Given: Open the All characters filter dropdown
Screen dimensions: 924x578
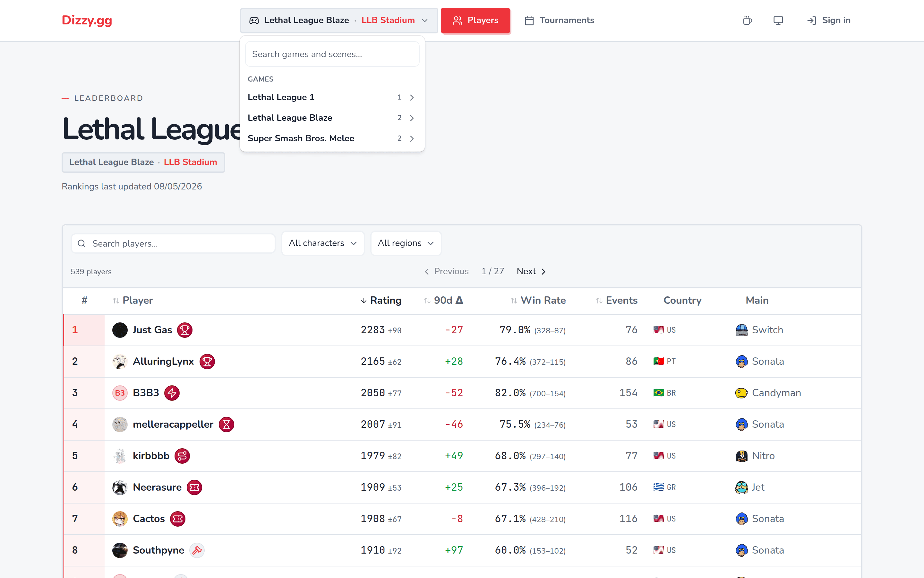Looking at the screenshot, I should 323,243.
